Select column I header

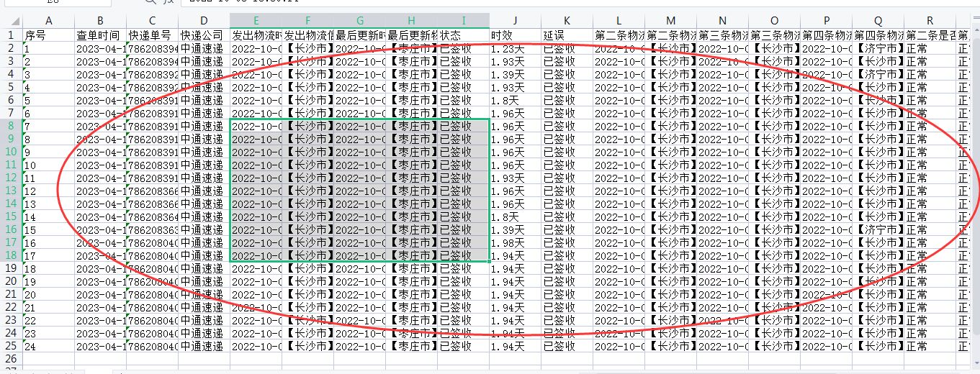click(x=463, y=21)
